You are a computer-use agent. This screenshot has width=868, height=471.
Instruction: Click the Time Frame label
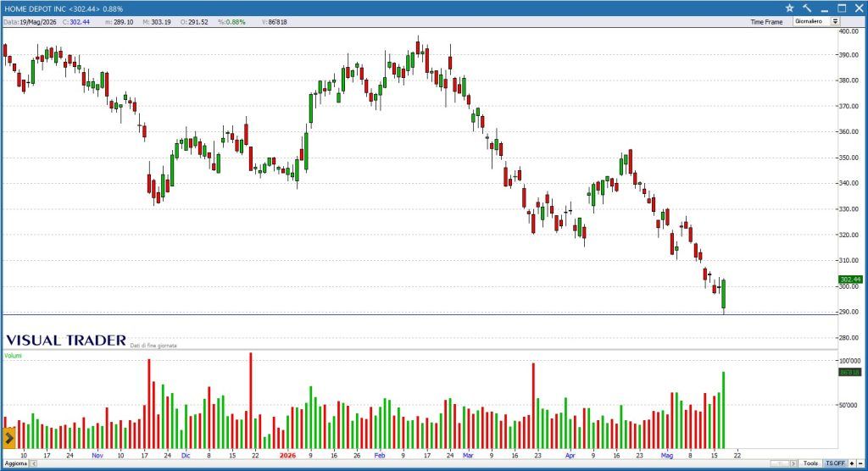coord(766,21)
